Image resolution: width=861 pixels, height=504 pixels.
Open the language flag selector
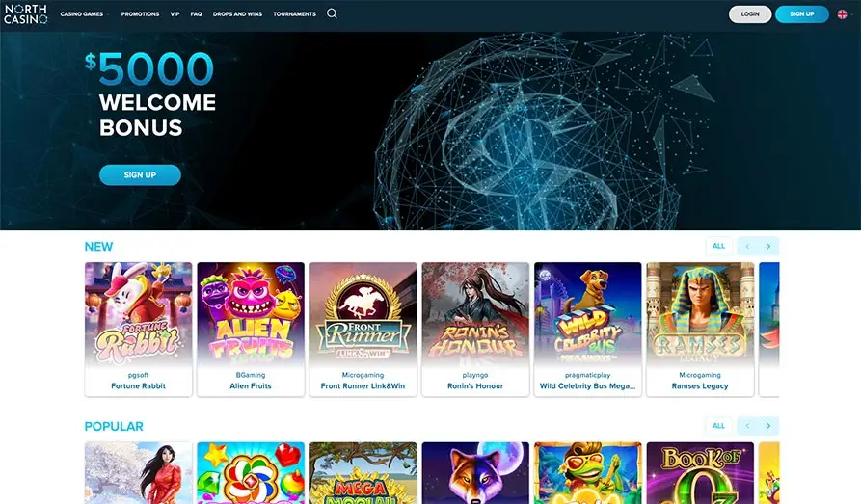pos(842,14)
